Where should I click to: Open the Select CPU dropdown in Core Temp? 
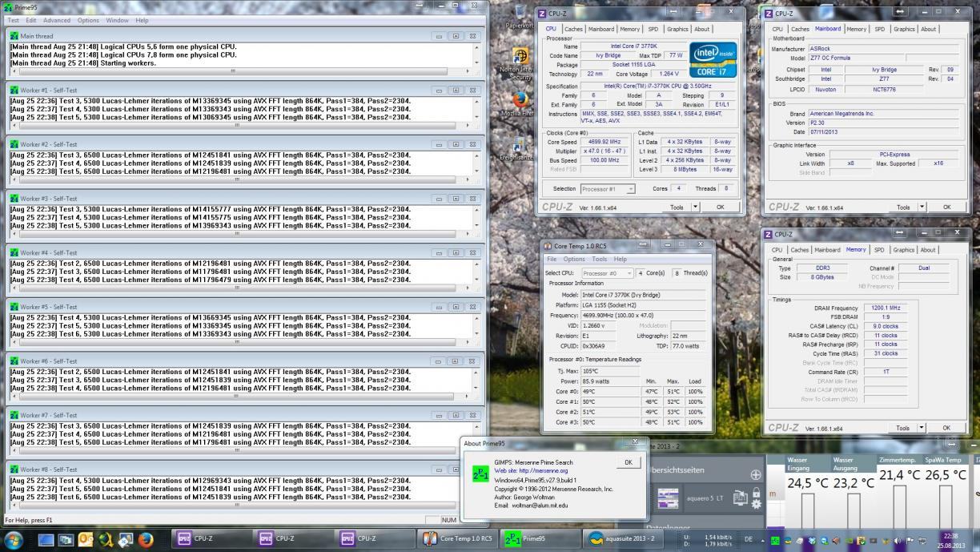[x=607, y=273]
